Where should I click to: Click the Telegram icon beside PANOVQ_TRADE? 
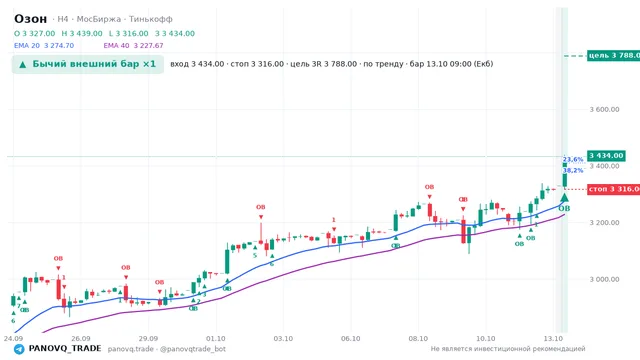click(19, 349)
